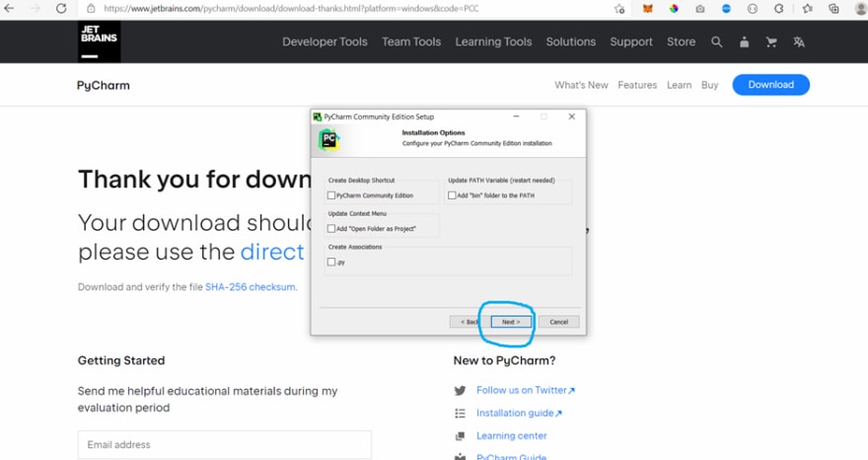
Task: Check Add "Open Folder as Project" option
Action: (x=331, y=228)
